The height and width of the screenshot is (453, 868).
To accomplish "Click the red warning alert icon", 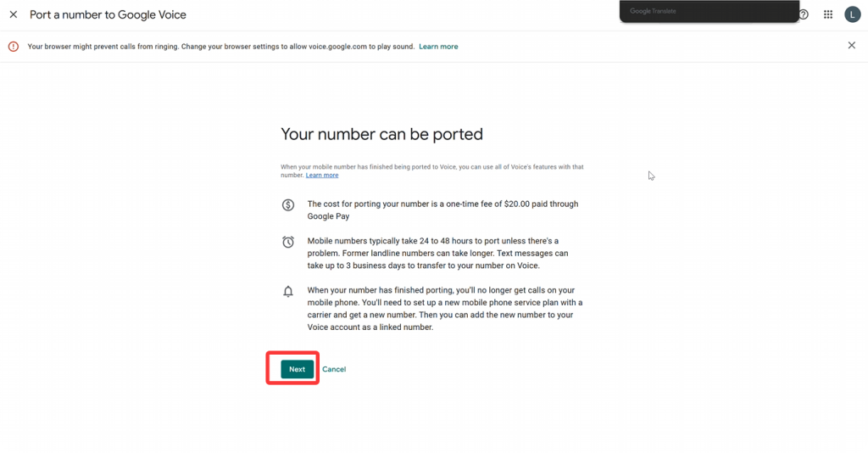I will (x=14, y=47).
